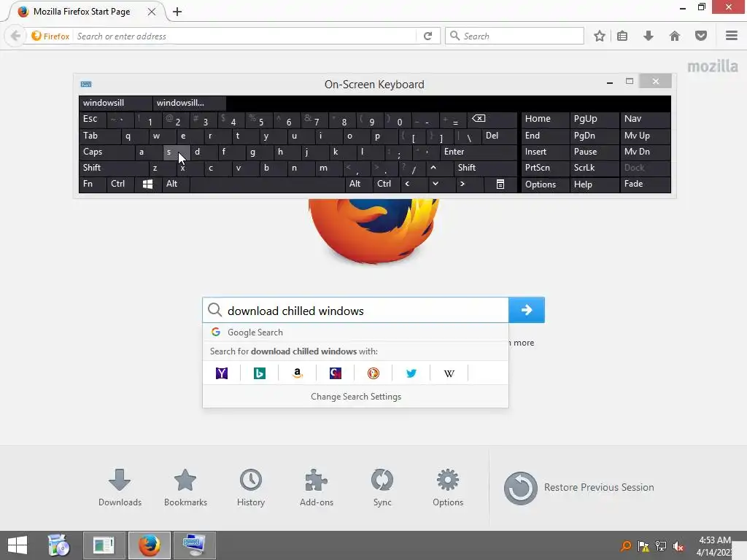The height and width of the screenshot is (560, 747).
Task: Click the bookmark star toolbar icon
Action: point(600,36)
